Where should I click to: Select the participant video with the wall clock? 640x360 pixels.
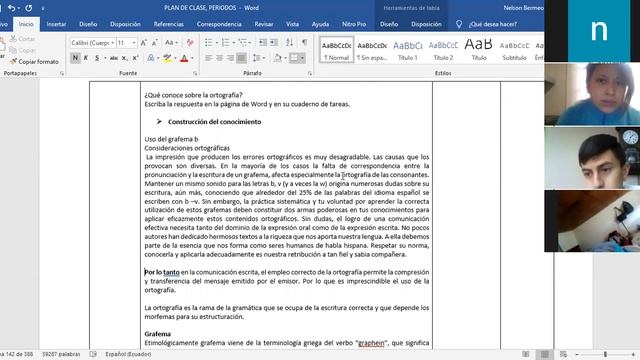click(592, 158)
